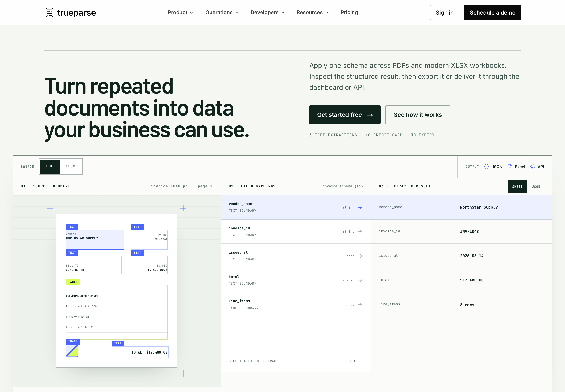Screen dimensions: 565x392
Task: Click the IMAGE thumbnail in the invoice
Action: (x=72, y=350)
